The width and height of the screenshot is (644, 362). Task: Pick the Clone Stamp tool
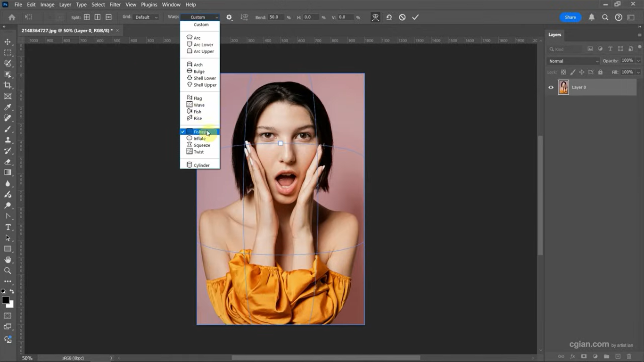8,140
